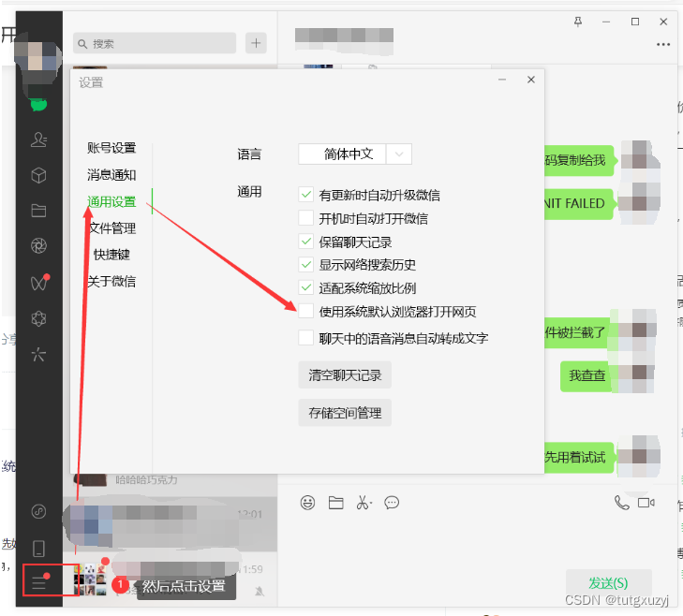Click the screenshot scissors icon
The width and height of the screenshot is (683, 616).
[x=364, y=503]
